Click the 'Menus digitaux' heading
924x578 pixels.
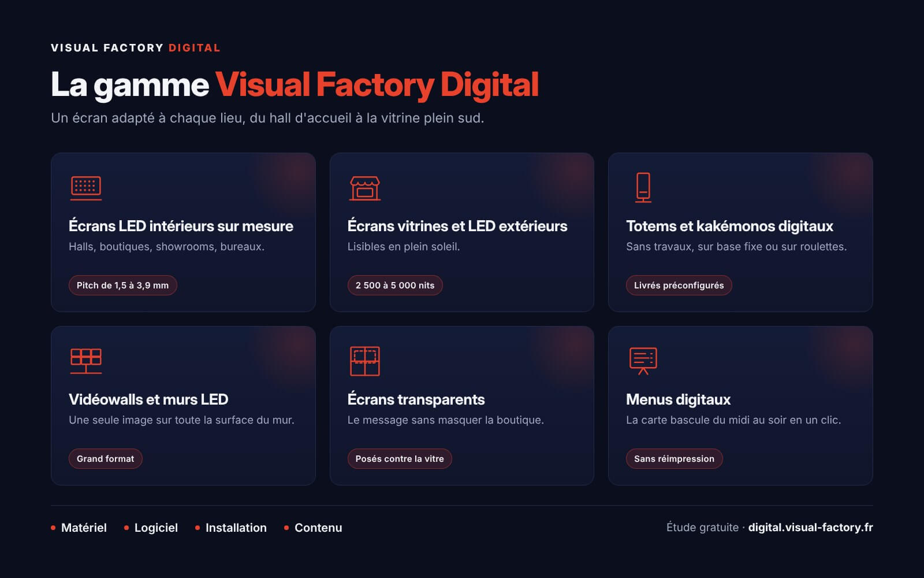pos(678,399)
